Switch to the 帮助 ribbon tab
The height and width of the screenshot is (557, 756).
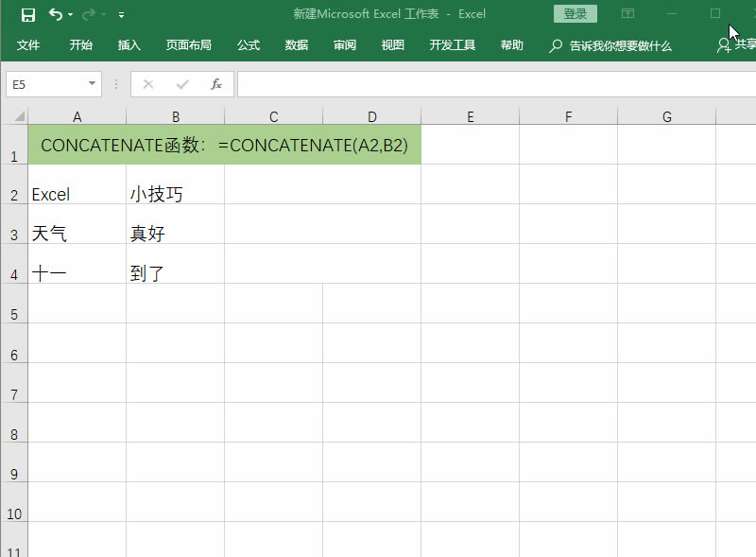(x=512, y=45)
